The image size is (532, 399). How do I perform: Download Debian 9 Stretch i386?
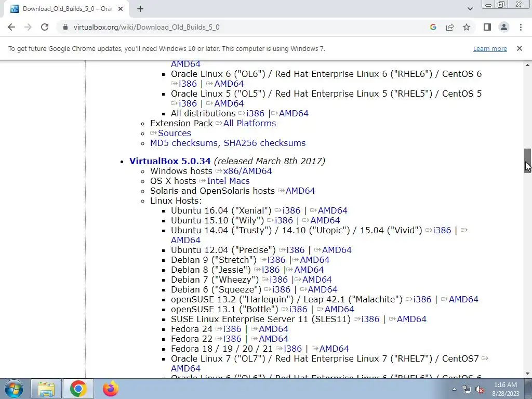pos(276,260)
